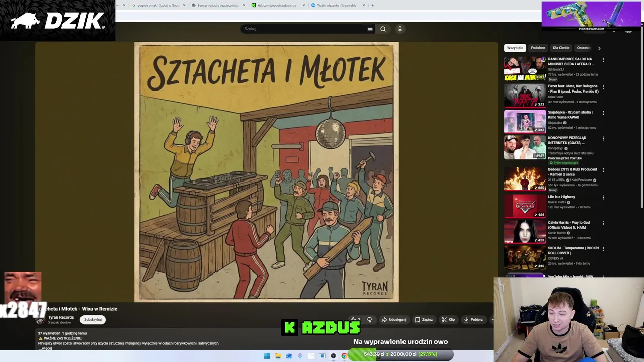The height and width of the screenshot is (362, 644).
Task: Click the Klip scissors button
Action: 448,320
